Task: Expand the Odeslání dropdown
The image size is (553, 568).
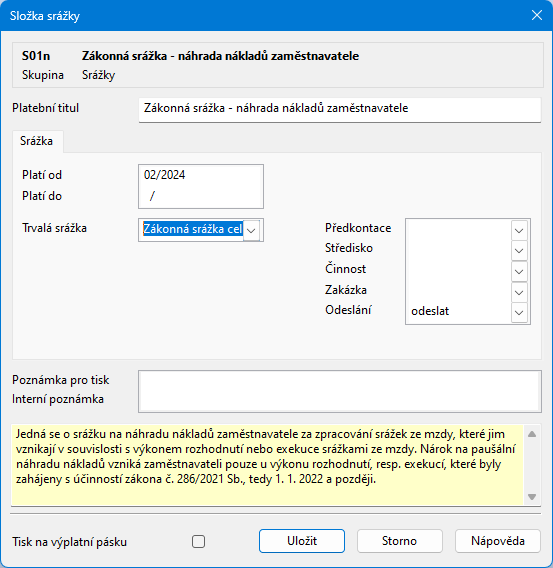Action: pos(519,312)
